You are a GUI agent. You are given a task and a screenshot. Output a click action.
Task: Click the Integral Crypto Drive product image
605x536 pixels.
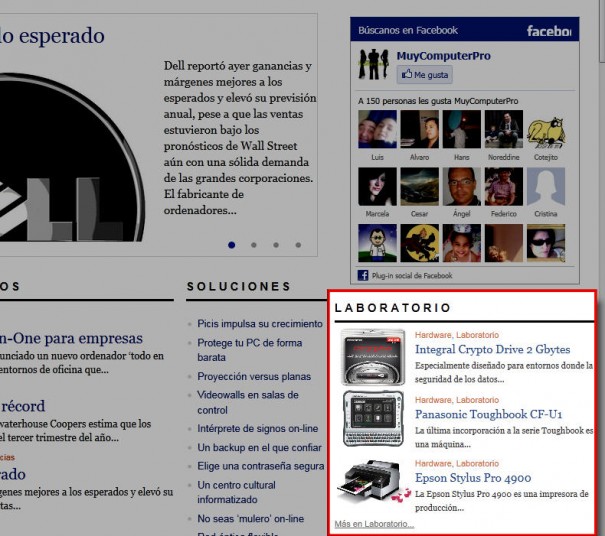click(372, 357)
